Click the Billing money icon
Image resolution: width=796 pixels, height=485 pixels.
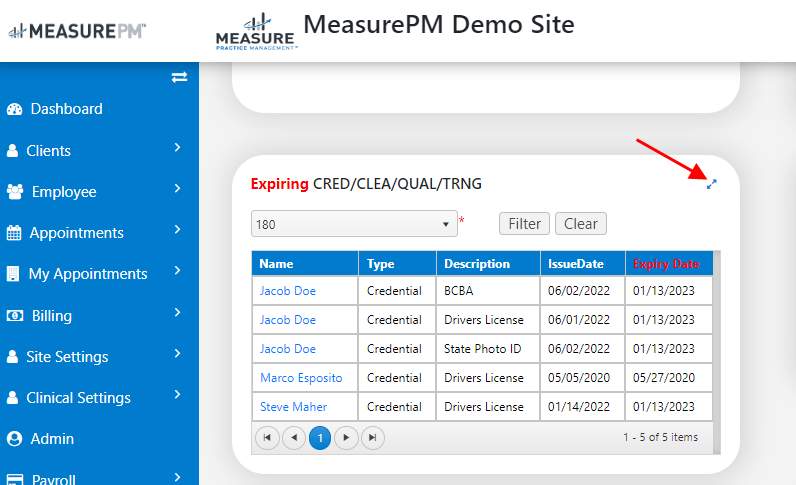[15, 316]
